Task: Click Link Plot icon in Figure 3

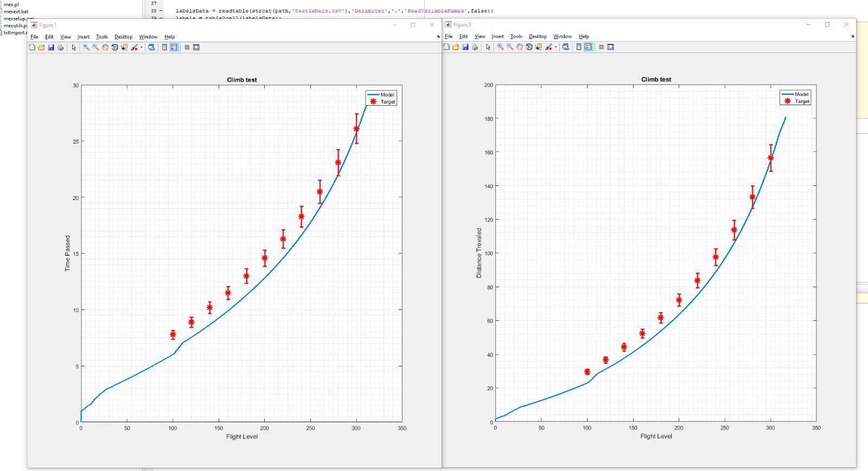Action: pyautogui.click(x=565, y=47)
